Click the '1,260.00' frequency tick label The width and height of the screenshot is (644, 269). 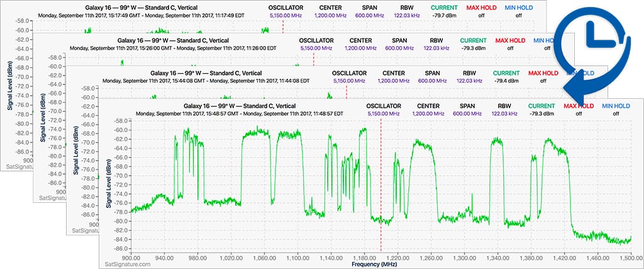tap(431, 258)
